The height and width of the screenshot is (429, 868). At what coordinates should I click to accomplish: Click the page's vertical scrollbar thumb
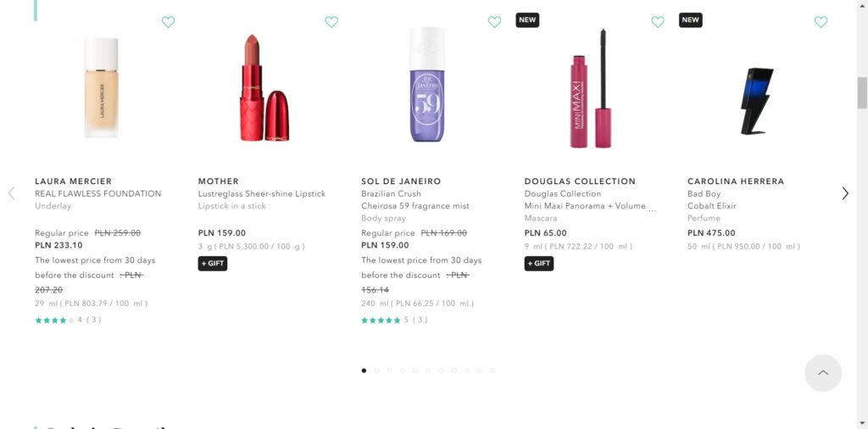pos(862,92)
